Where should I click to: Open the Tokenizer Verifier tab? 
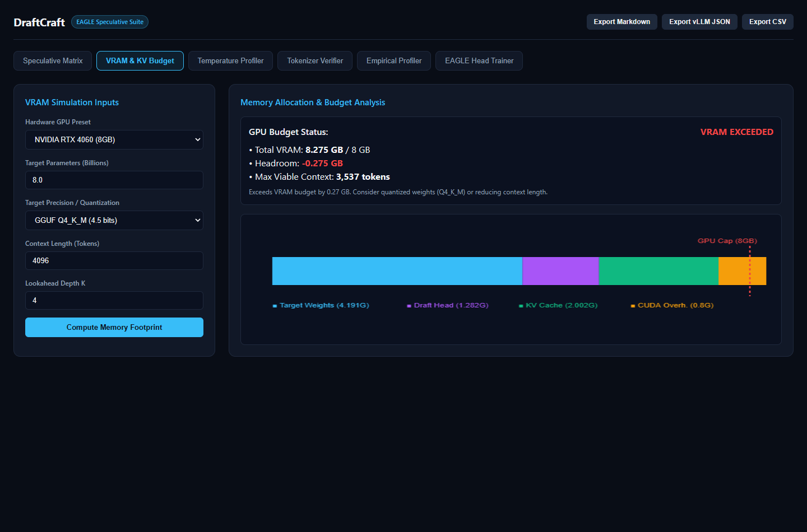click(x=315, y=60)
